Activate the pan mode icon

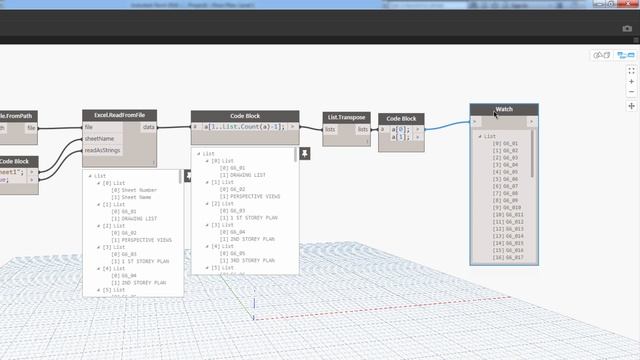coord(631,106)
